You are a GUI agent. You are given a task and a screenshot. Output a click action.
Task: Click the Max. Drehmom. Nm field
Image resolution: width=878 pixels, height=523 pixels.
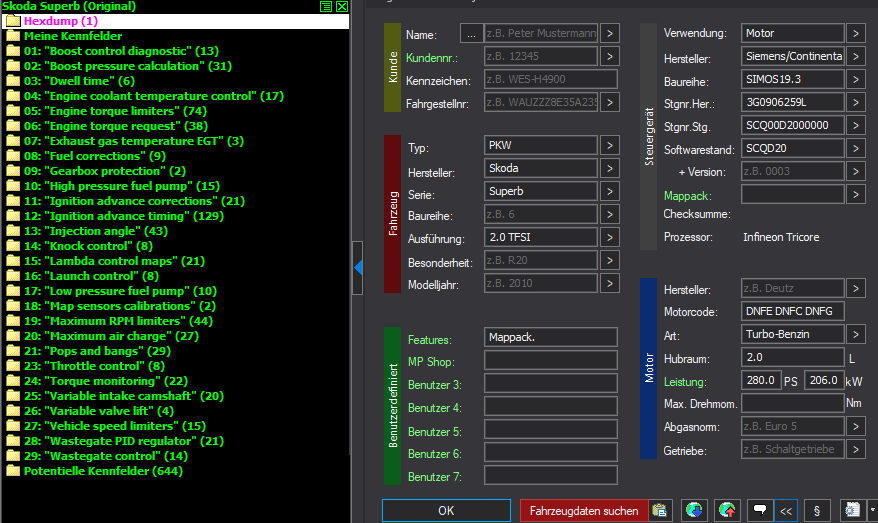coord(793,403)
